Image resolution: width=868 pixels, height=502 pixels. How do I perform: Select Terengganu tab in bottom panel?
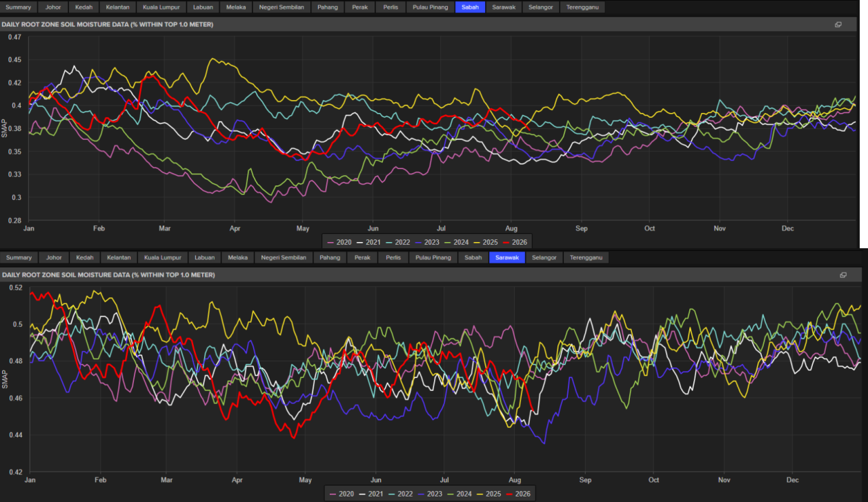(x=586, y=258)
